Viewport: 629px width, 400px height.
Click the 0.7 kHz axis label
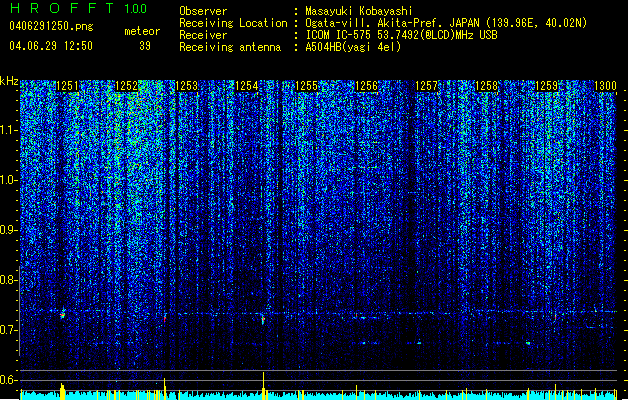9,330
